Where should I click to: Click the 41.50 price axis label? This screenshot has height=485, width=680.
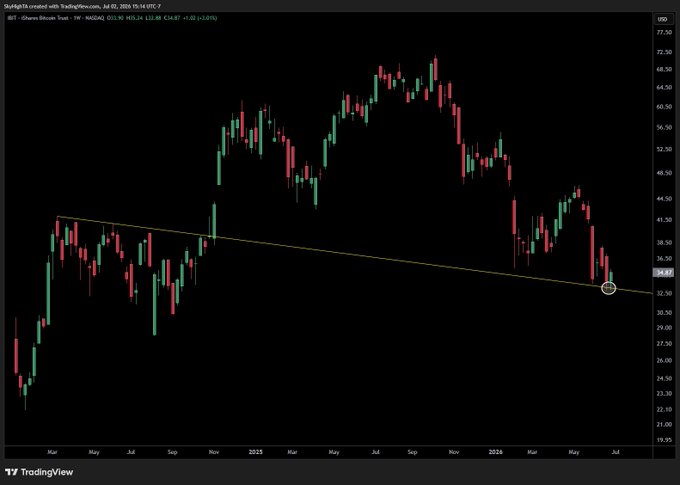(664, 220)
